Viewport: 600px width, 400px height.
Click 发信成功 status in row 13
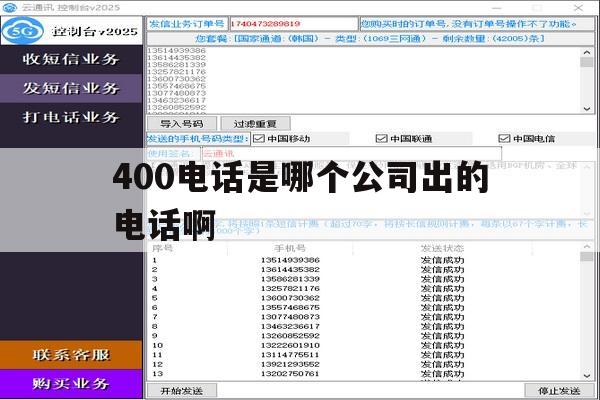pyautogui.click(x=442, y=374)
